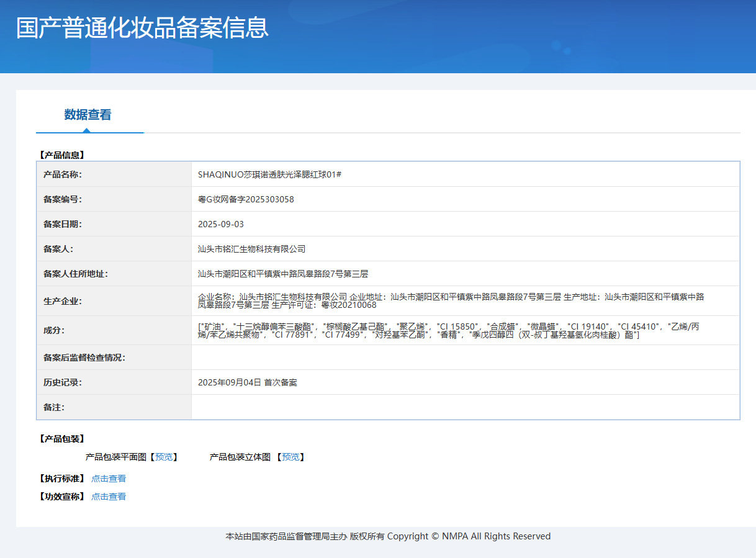Click the 生产企业 details text
756x558 pixels.
pos(451,301)
